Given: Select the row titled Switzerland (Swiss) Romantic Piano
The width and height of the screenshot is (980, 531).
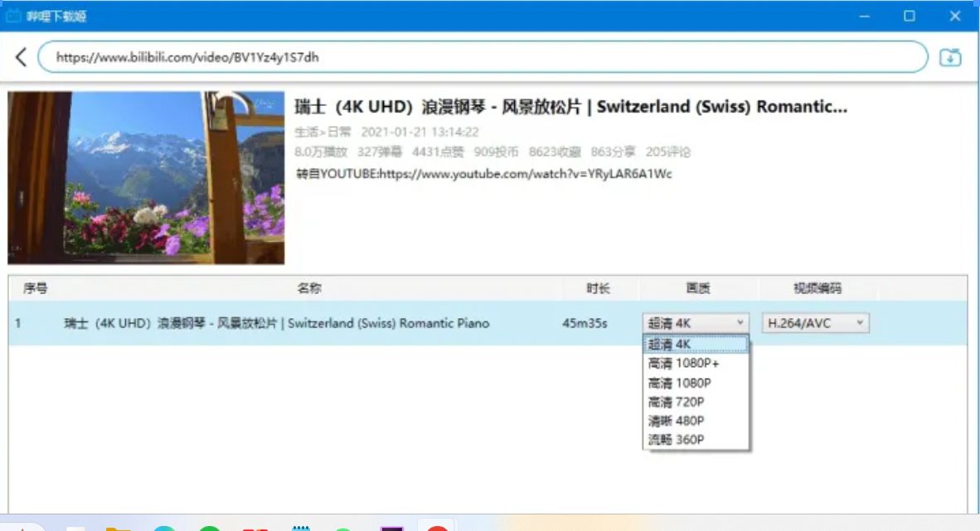Looking at the screenshot, I should [x=488, y=323].
